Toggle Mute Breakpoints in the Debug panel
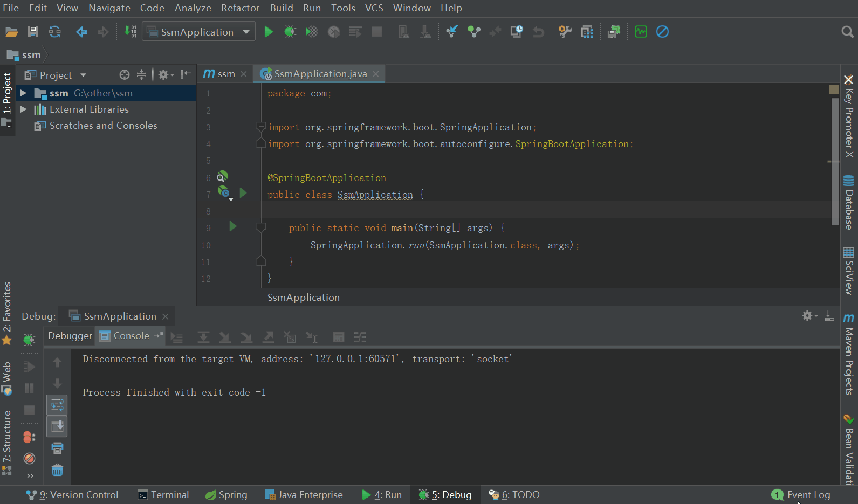858x504 pixels. click(29, 459)
